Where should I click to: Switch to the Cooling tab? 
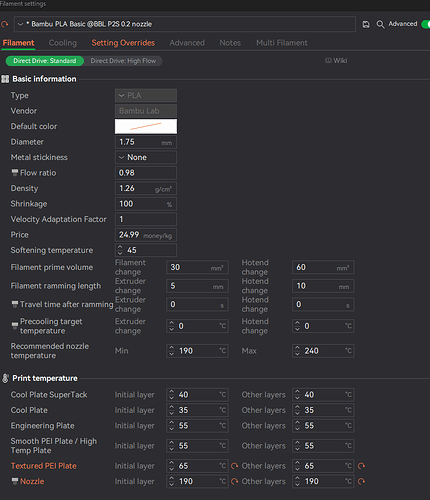[x=63, y=43]
